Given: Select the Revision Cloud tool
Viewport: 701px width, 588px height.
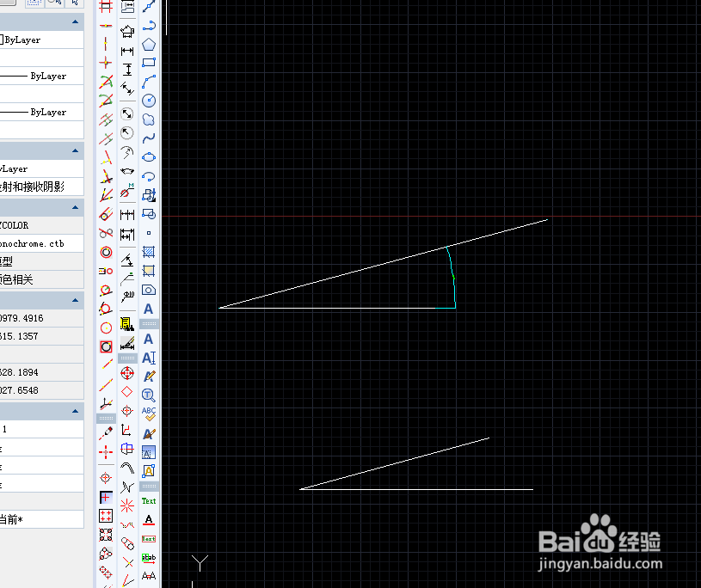Looking at the screenshot, I should 149,119.
